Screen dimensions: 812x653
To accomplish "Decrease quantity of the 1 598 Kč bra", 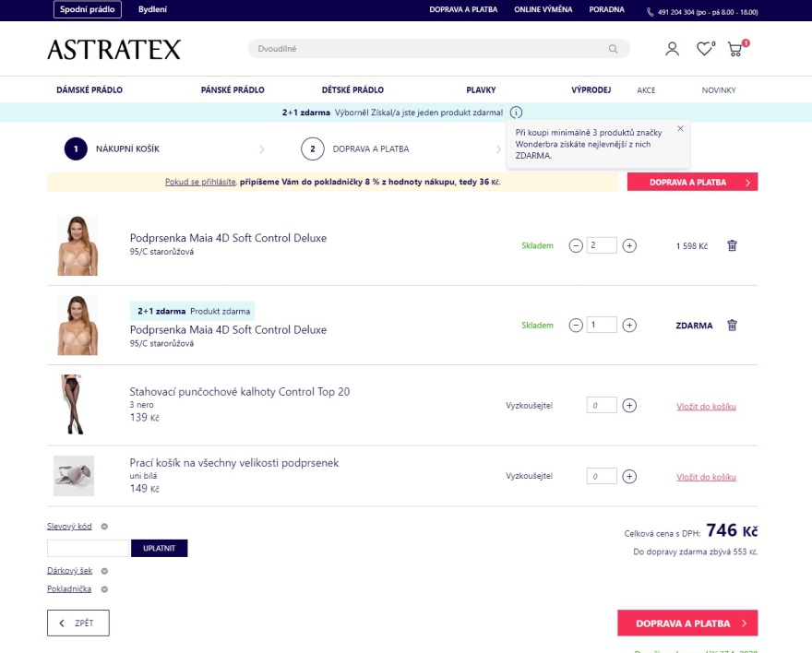I will click(576, 245).
